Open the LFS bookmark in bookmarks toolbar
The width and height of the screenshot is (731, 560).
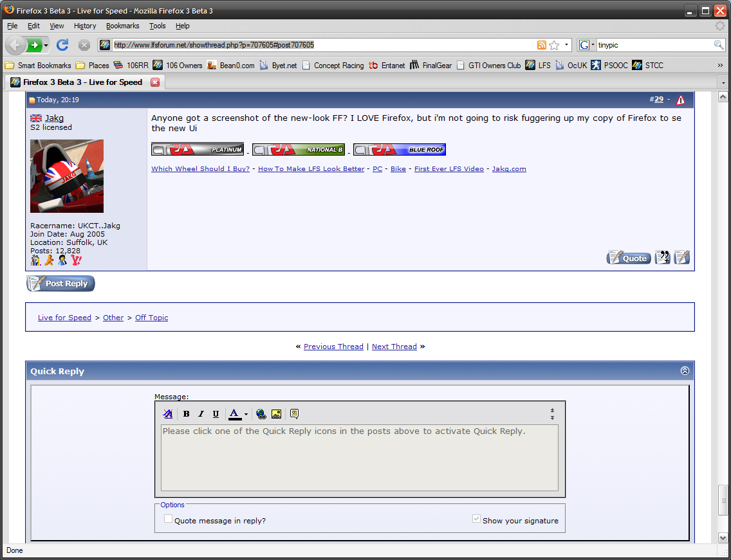[x=537, y=65]
